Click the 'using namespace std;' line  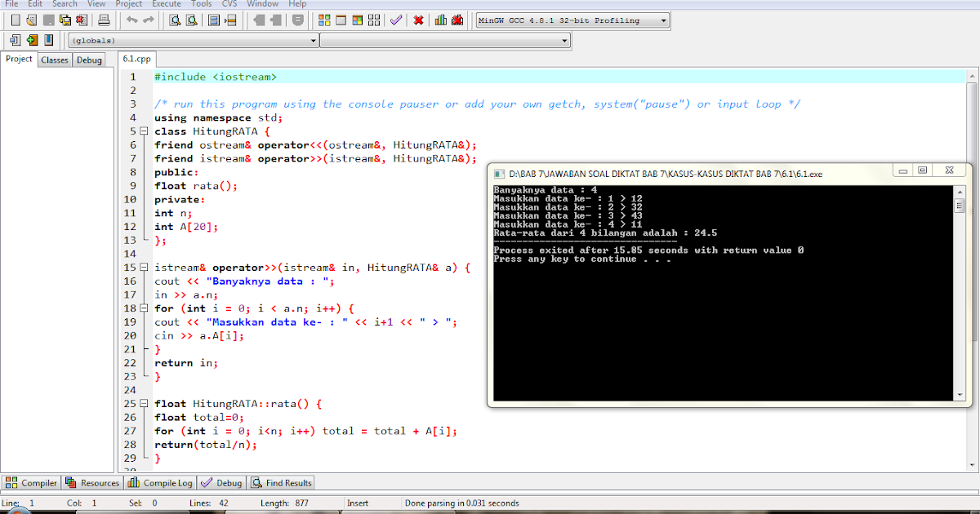(218, 117)
